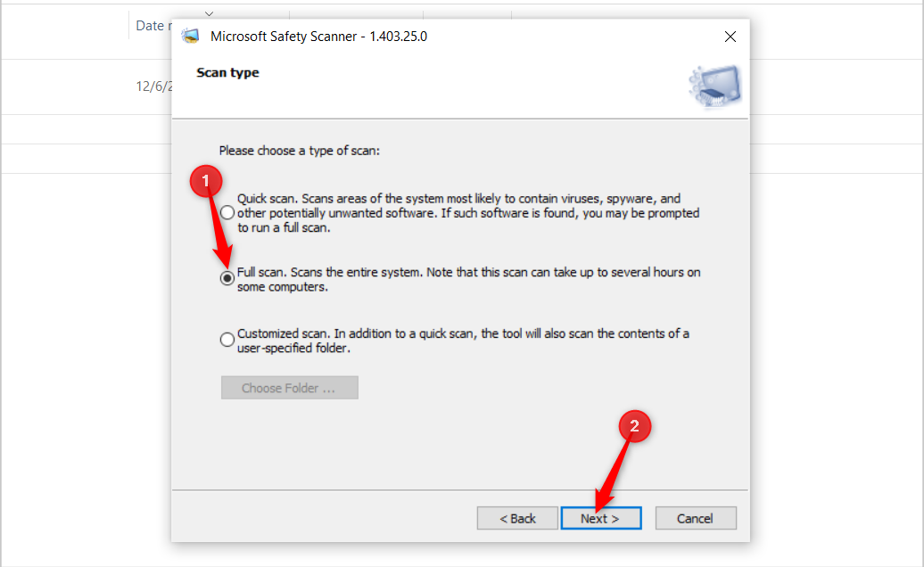Screen dimensions: 924x567
Task: Click the Scan type heading
Action: tap(227, 72)
